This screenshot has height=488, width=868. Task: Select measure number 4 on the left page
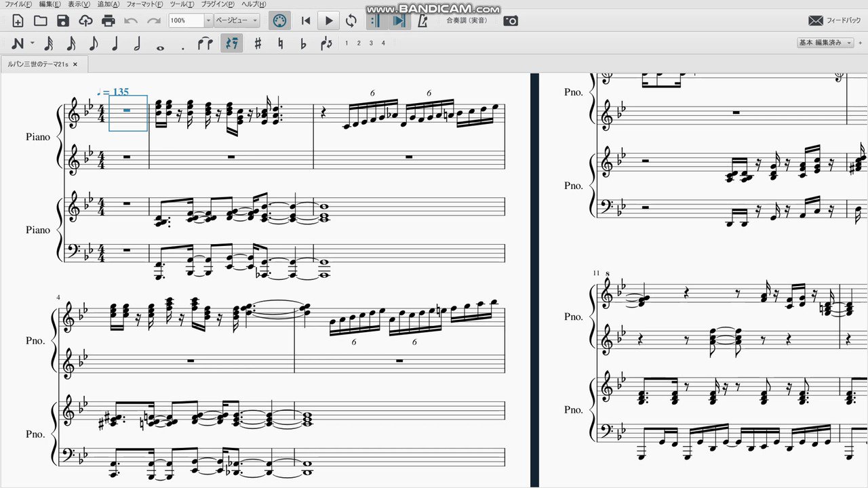tap(58, 298)
